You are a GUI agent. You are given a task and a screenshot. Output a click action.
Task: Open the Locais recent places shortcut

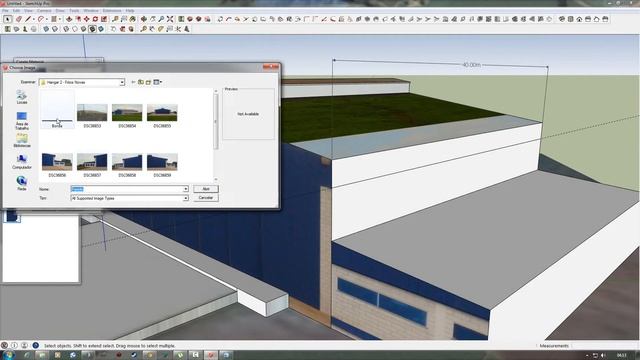(x=22, y=97)
